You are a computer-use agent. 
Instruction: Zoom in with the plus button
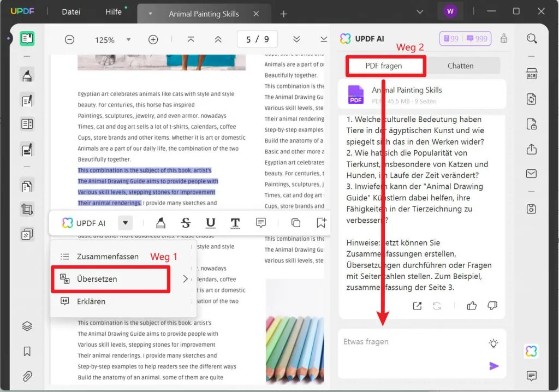(x=153, y=40)
